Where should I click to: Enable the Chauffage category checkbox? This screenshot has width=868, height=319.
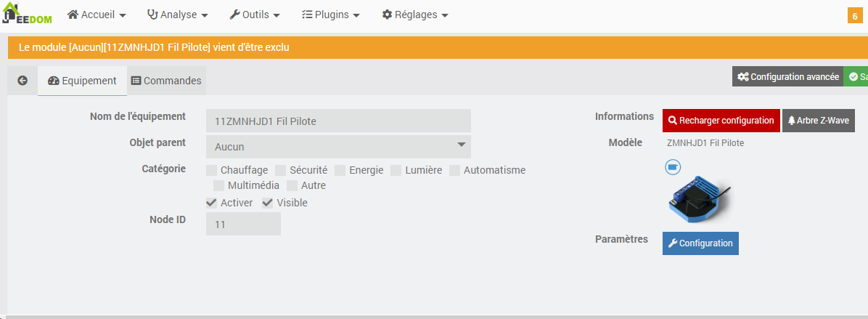click(211, 170)
